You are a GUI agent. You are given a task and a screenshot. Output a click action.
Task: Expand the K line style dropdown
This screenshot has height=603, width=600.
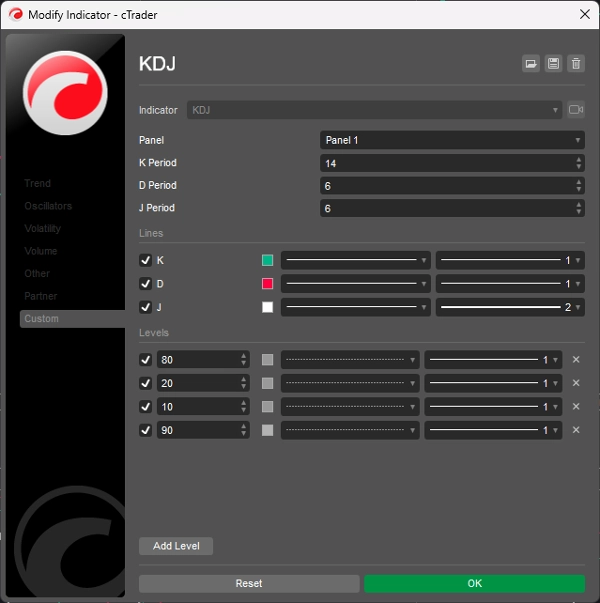[x=355, y=260]
